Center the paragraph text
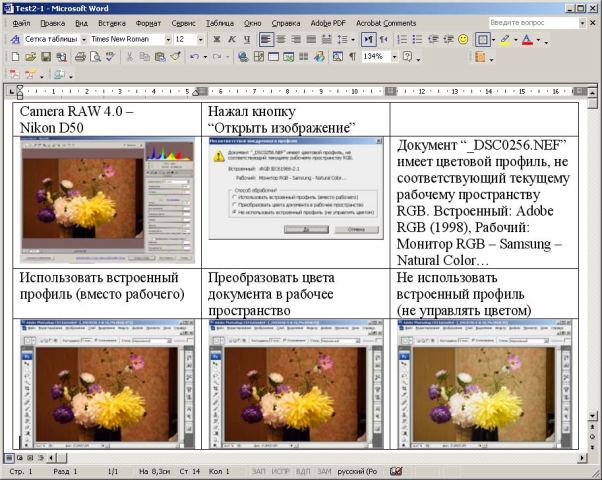This screenshot has height=480, width=602. pyautogui.click(x=281, y=40)
